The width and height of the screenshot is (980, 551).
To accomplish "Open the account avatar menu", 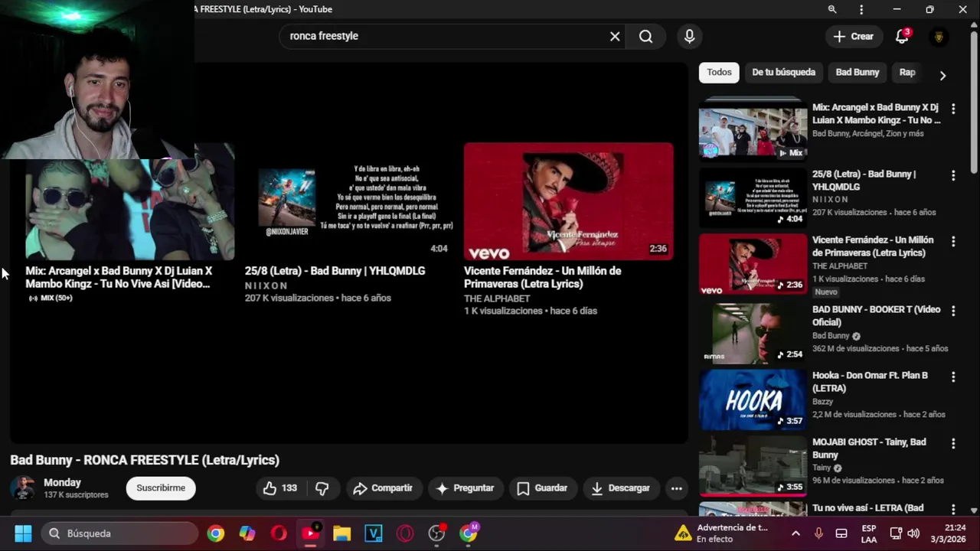I will coord(939,37).
